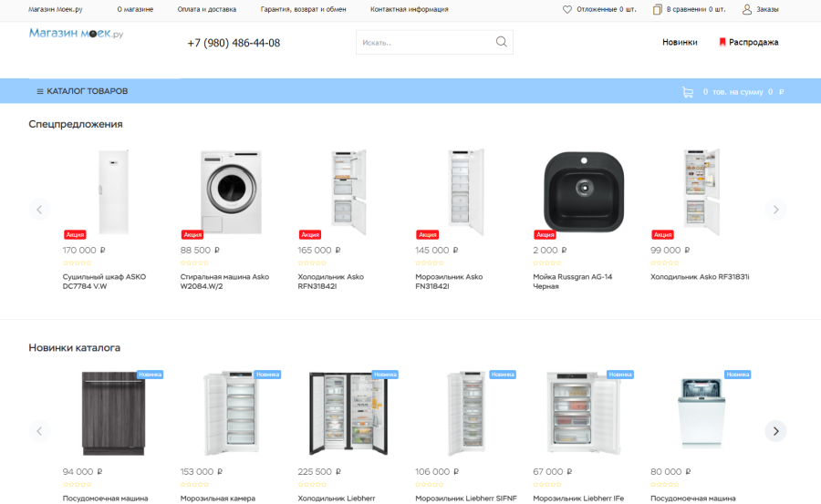Screen dimensions: 821x504
Task: Click the 153 000 ₽ Морозильная камера image
Action: (x=231, y=414)
